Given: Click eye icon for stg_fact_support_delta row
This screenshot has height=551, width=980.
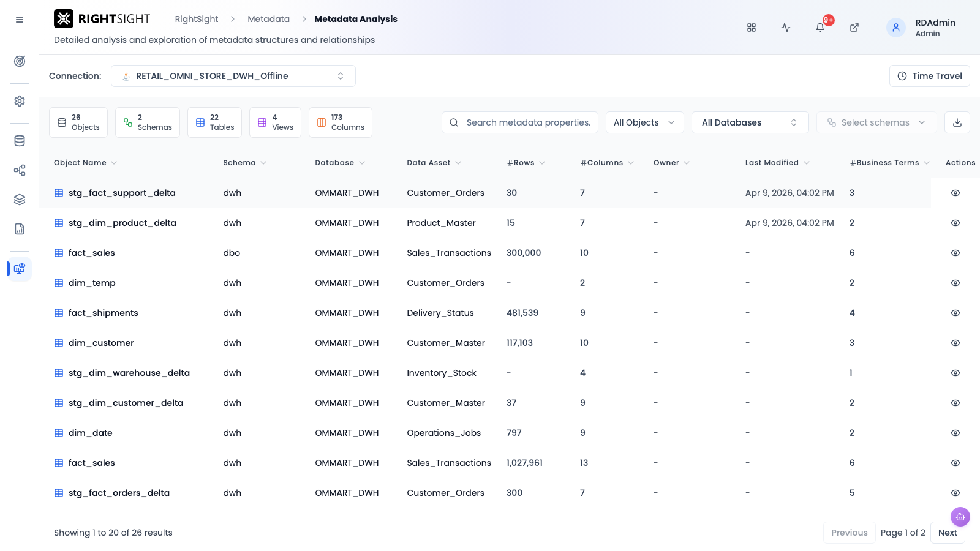Looking at the screenshot, I should [956, 193].
